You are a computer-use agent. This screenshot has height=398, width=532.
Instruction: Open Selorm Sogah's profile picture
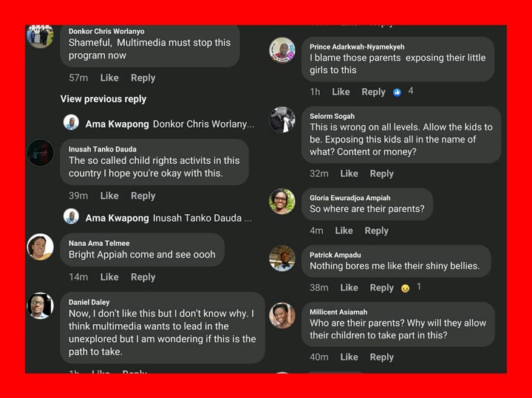coord(282,120)
